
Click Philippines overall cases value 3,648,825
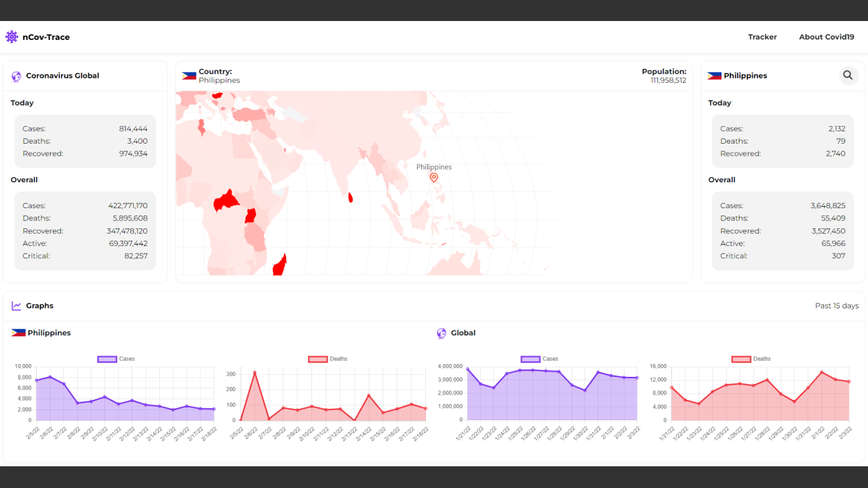pos(828,206)
